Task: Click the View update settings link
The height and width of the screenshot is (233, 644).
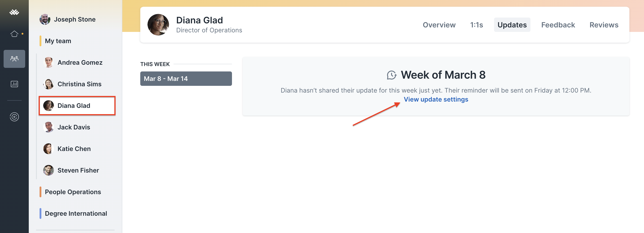Action: tap(436, 99)
